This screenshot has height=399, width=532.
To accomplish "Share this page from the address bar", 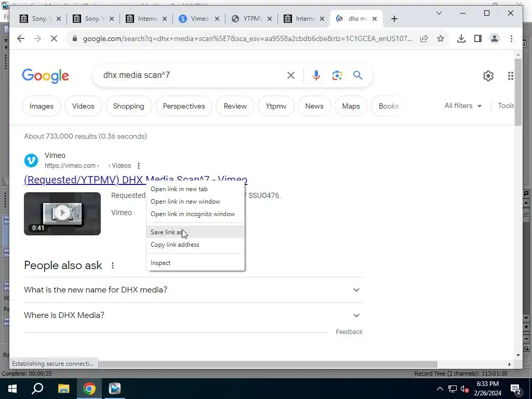I will [424, 38].
